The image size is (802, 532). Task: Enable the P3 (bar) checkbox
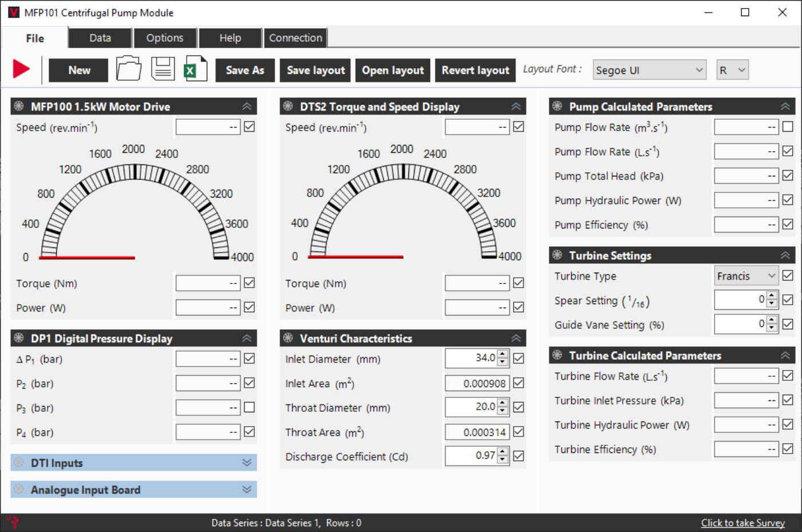click(249, 407)
